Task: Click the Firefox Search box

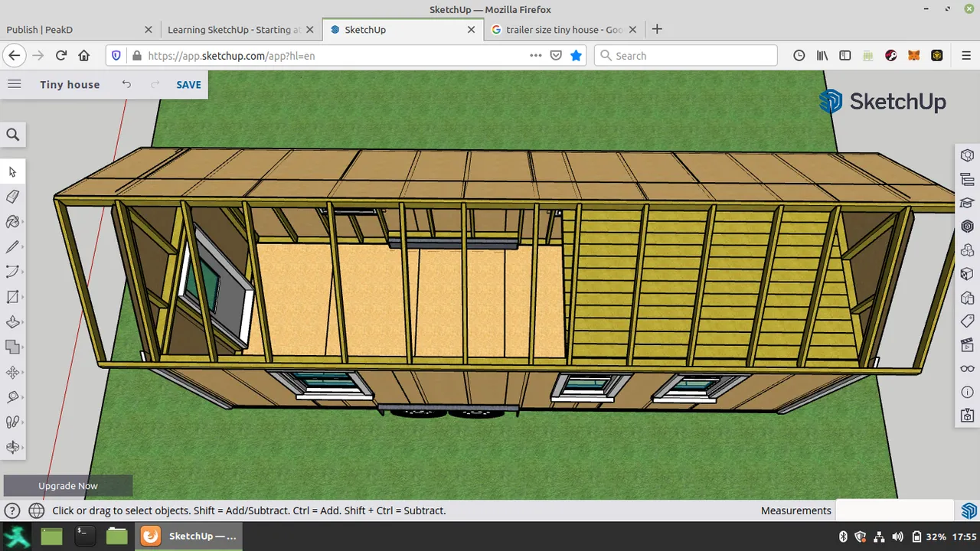Action: pyautogui.click(x=685, y=56)
